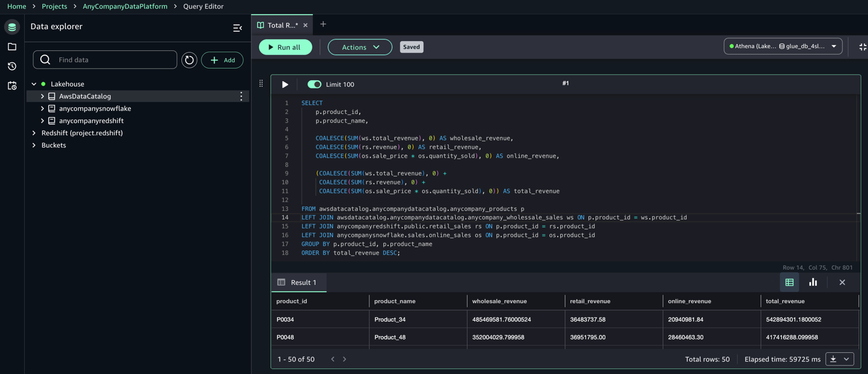This screenshot has height=374, width=868.
Task: Add a new query tab
Action: 323,24
